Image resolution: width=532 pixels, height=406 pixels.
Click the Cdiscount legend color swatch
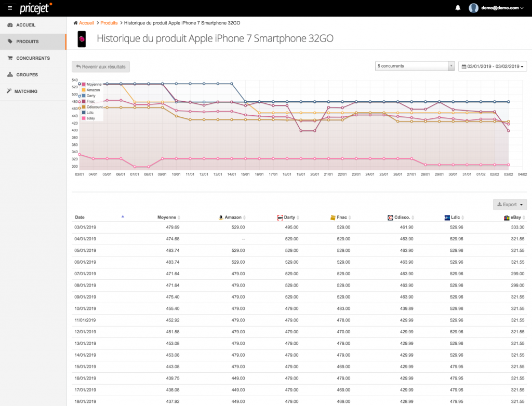click(x=84, y=107)
